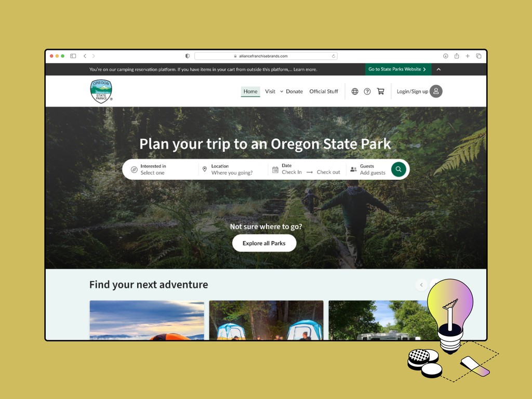This screenshot has height=399, width=532.
Task: Open the Donate menu item
Action: [294, 91]
